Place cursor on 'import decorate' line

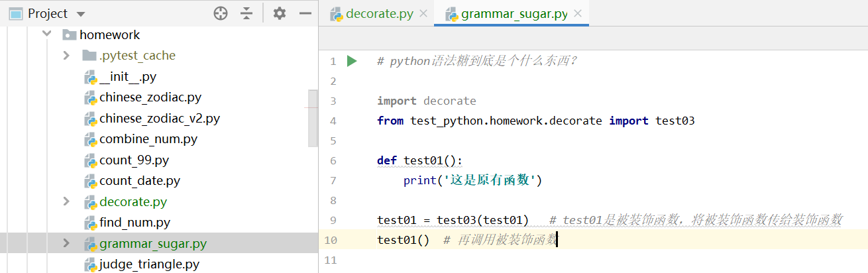[427, 101]
